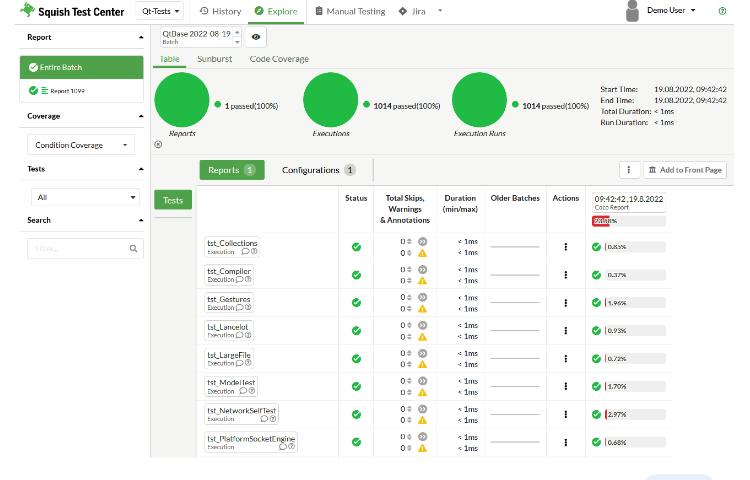Select the Reports 1 button

point(232,170)
